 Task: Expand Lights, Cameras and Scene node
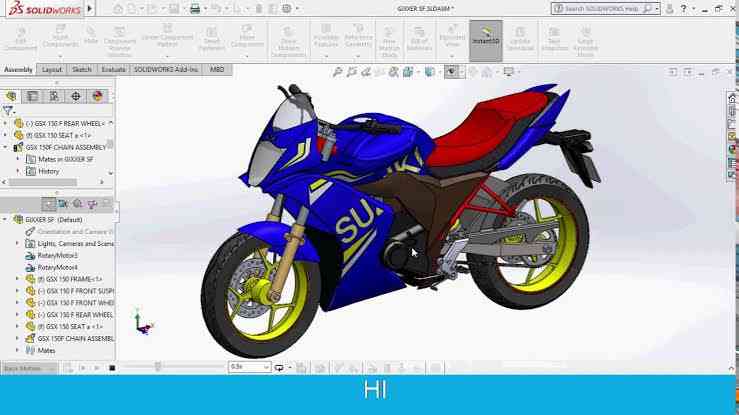(17, 244)
